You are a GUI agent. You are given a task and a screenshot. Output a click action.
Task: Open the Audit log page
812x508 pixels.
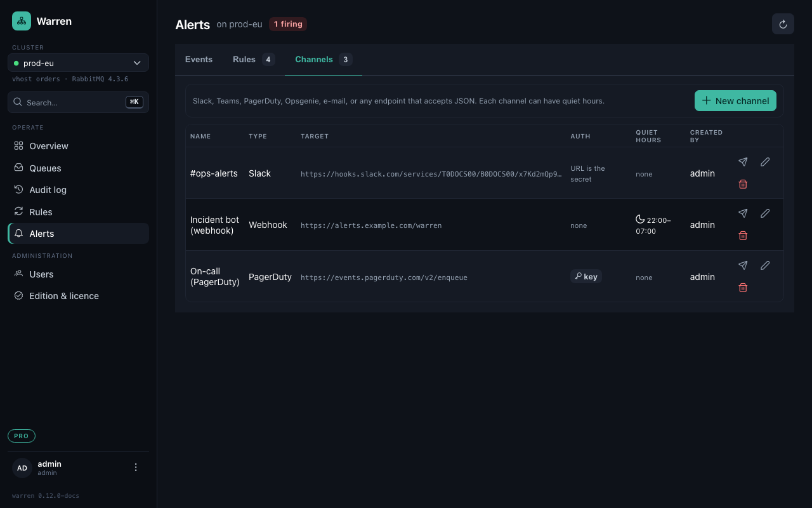pyautogui.click(x=78, y=190)
